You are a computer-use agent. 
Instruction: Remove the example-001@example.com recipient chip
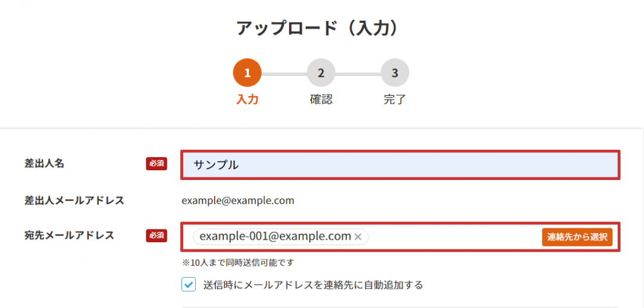358,237
